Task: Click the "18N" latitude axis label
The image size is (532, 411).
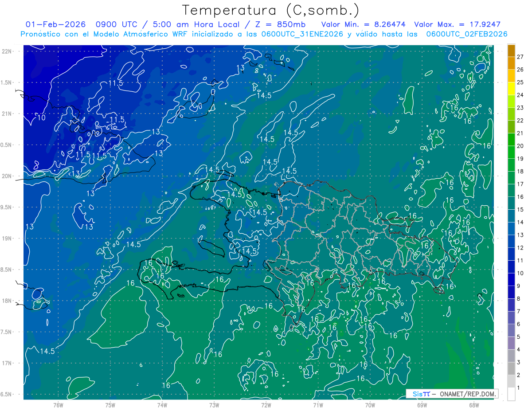Action: [x=8, y=301]
